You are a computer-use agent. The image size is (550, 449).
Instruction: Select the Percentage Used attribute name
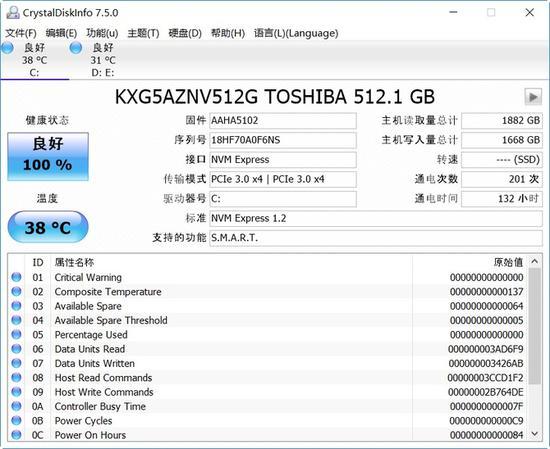click(91, 335)
